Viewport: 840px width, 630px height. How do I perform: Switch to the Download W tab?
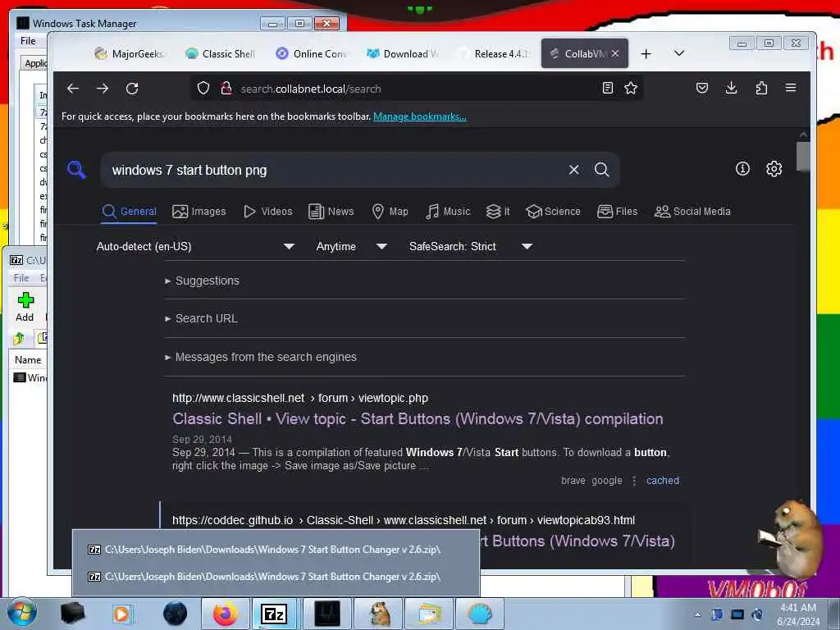click(402, 53)
